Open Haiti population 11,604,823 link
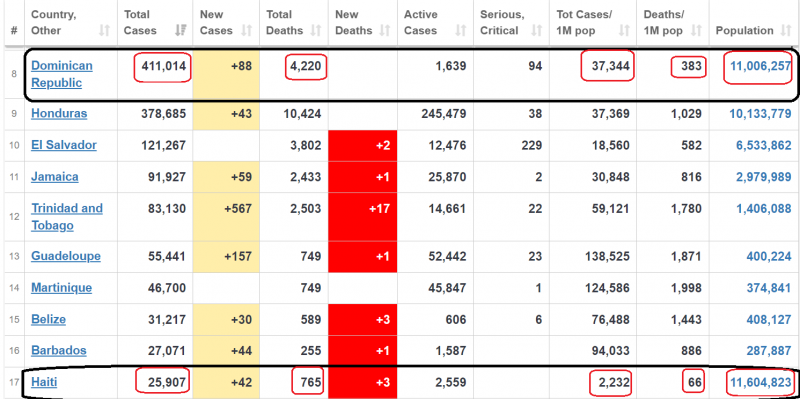 coord(760,382)
